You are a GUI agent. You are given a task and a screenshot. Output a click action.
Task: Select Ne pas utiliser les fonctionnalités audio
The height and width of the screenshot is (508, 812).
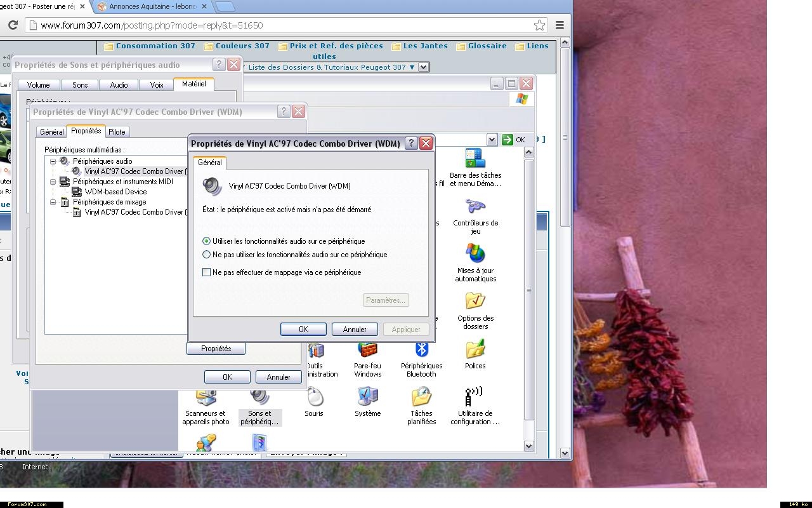(x=207, y=255)
